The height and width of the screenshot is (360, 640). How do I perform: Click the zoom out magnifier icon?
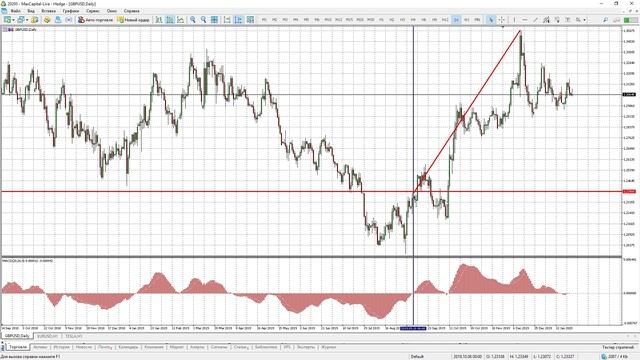pyautogui.click(x=203, y=20)
